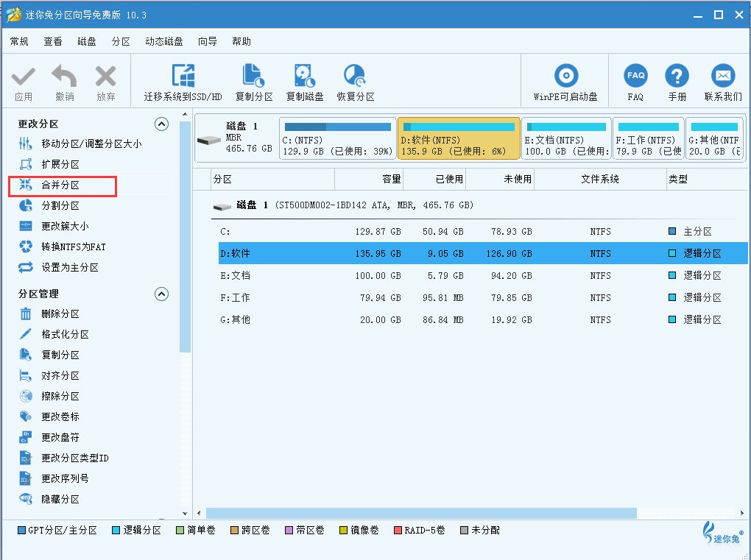Sort by the 未使用 column header

click(500, 179)
